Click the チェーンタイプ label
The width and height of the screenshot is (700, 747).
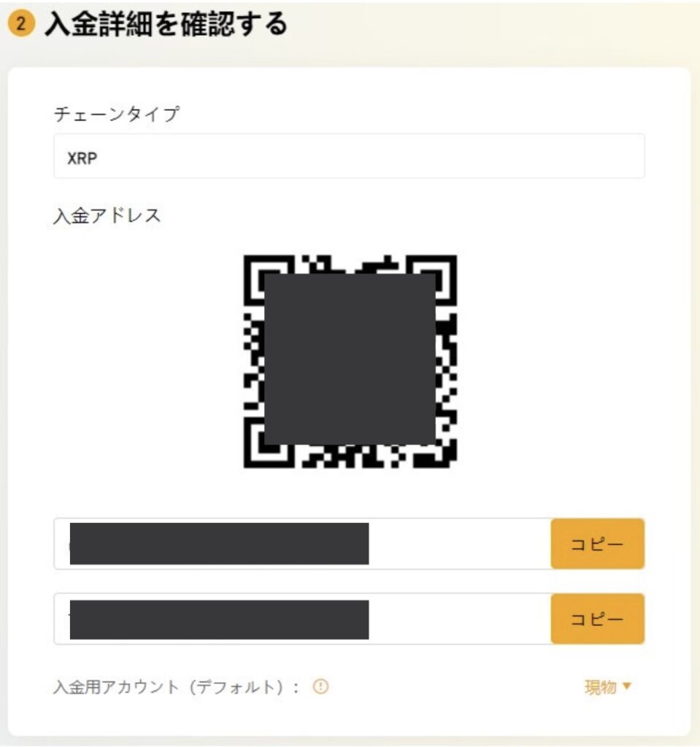point(116,115)
